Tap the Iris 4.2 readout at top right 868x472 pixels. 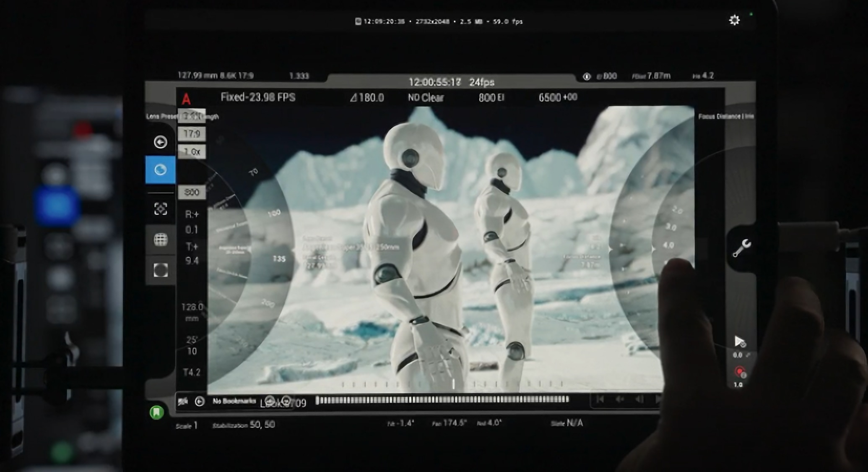[x=703, y=76]
